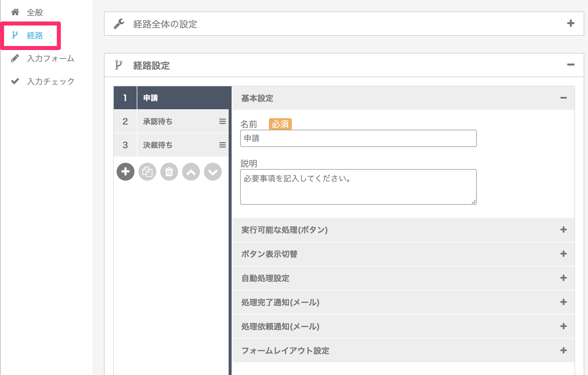588x375 pixels.
Task: Click the pencil icon beside 入力フォーム
Action: pyautogui.click(x=15, y=58)
